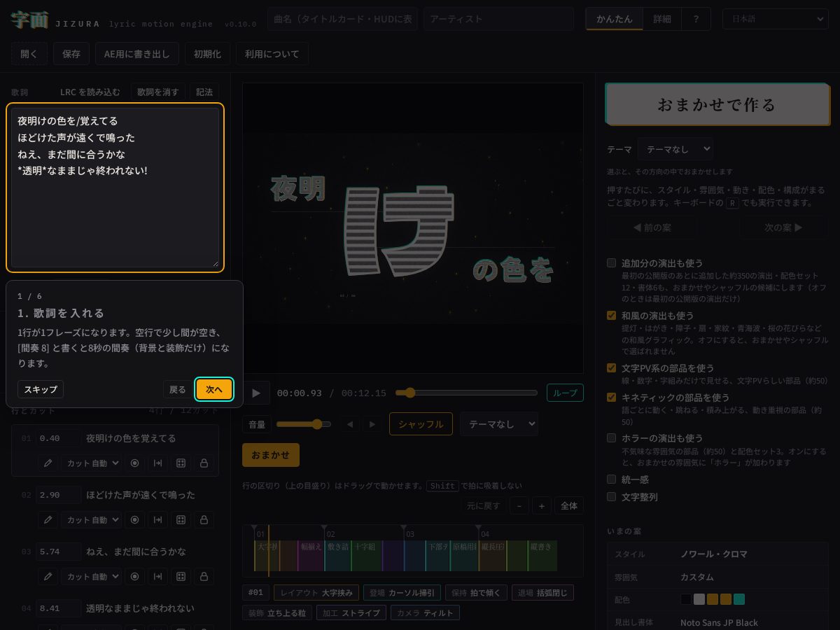840x630 pixels.
Task: Switch to the かんたん mode tab
Action: pyautogui.click(x=614, y=19)
